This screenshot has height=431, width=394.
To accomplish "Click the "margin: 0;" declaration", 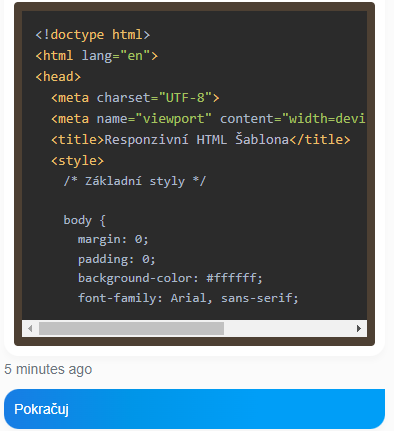I will [113, 239].
